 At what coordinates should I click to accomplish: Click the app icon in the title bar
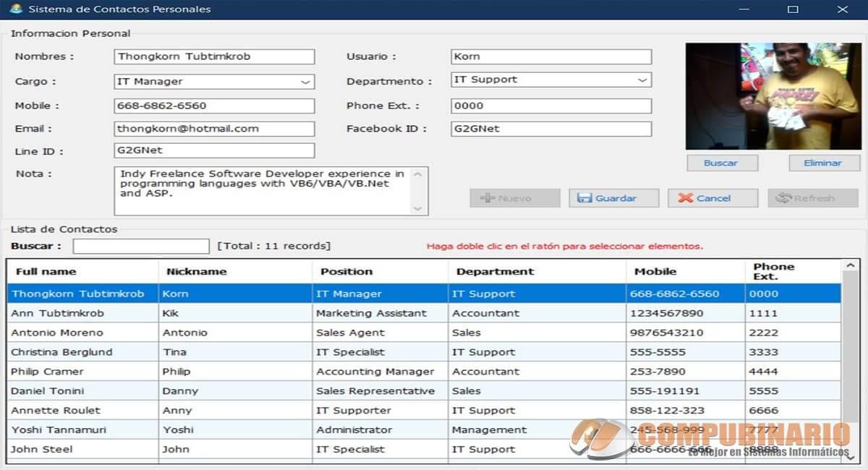click(14, 9)
